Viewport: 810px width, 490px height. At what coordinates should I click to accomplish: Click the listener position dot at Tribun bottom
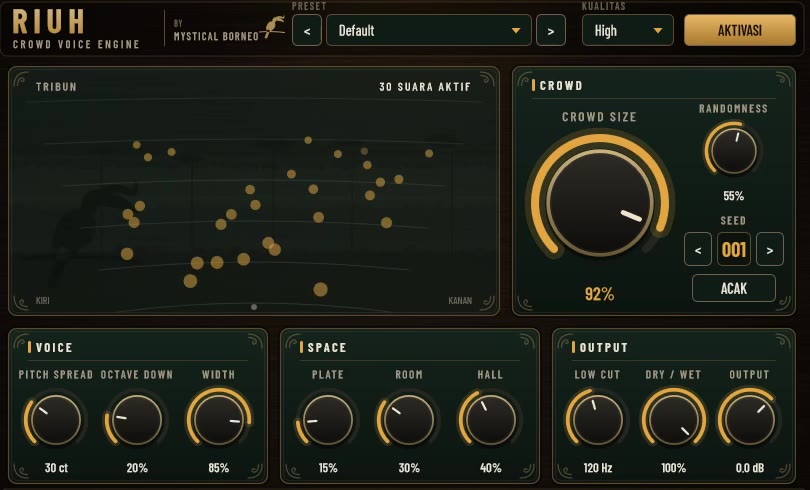pyautogui.click(x=254, y=307)
